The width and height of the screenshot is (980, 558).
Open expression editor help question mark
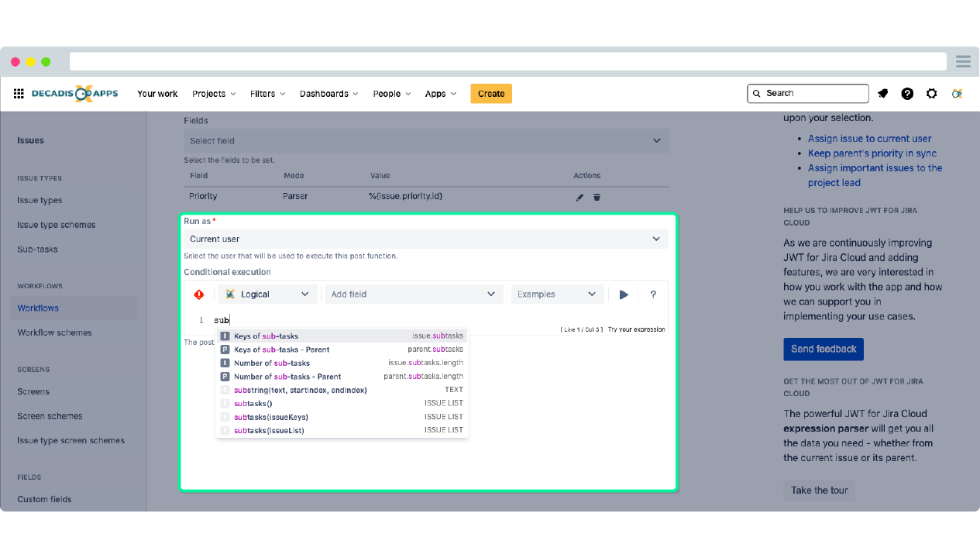tap(653, 294)
